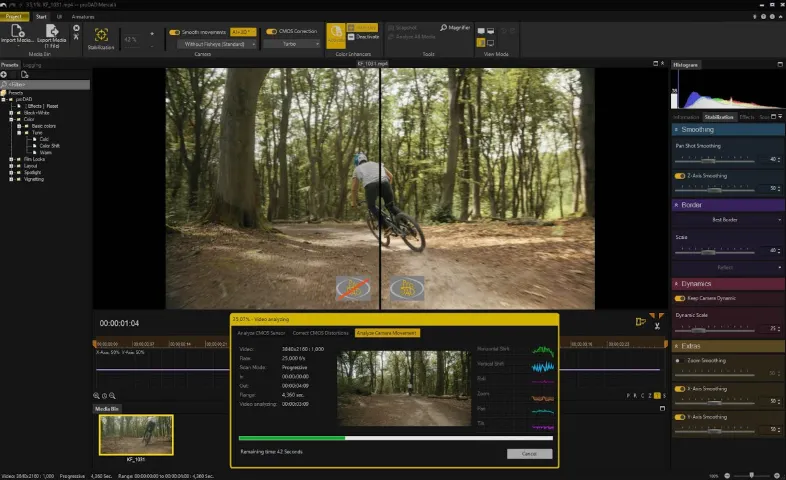Toggle Smooth movements switch
Image resolution: width=786 pixels, height=480 pixels.
[174, 32]
